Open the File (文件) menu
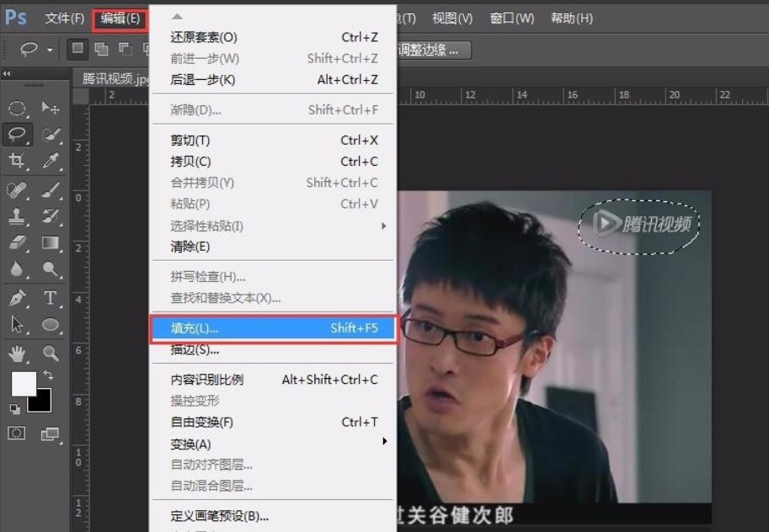 [x=64, y=19]
